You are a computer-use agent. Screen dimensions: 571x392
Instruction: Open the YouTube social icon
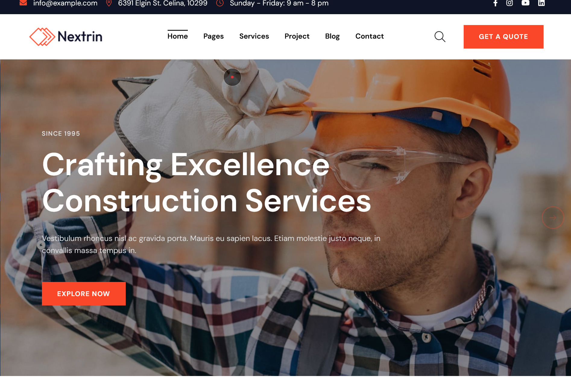[525, 3]
